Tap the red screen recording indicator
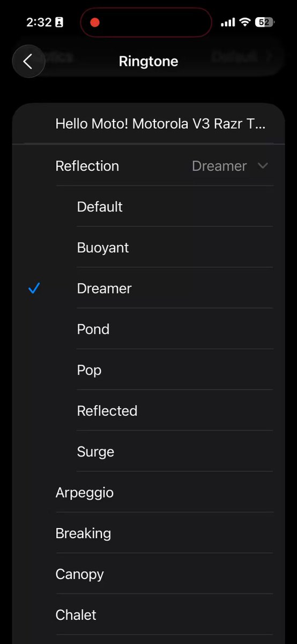The image size is (297, 644). point(95,23)
